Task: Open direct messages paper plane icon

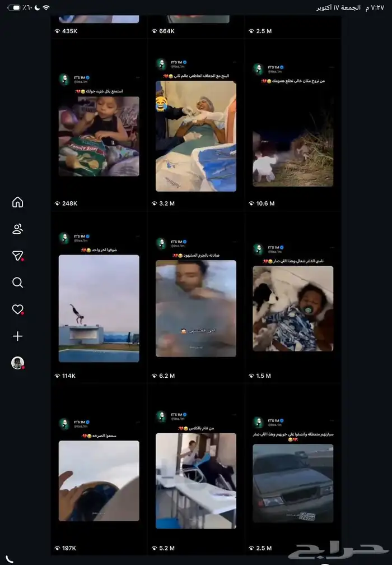Action: (x=17, y=256)
